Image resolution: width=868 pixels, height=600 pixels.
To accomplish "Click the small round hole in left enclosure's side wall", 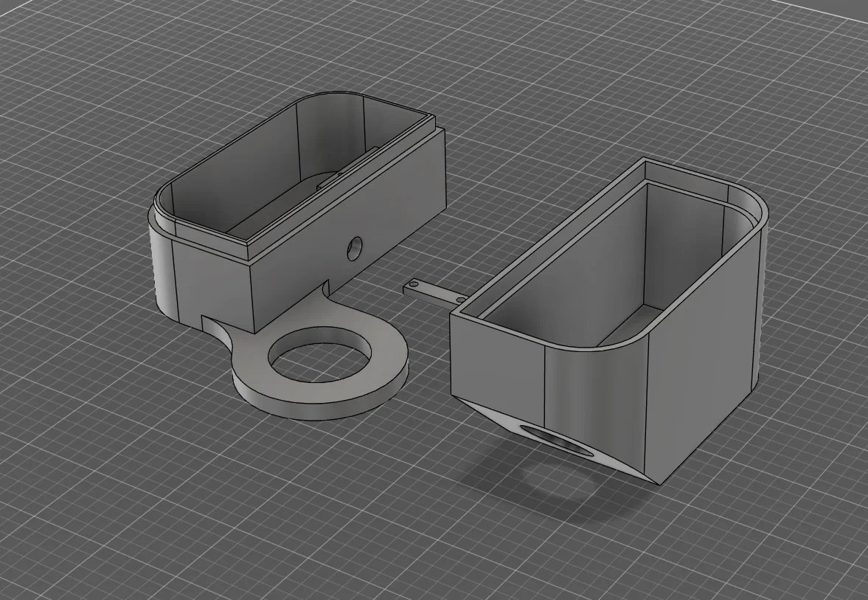I will (x=354, y=249).
